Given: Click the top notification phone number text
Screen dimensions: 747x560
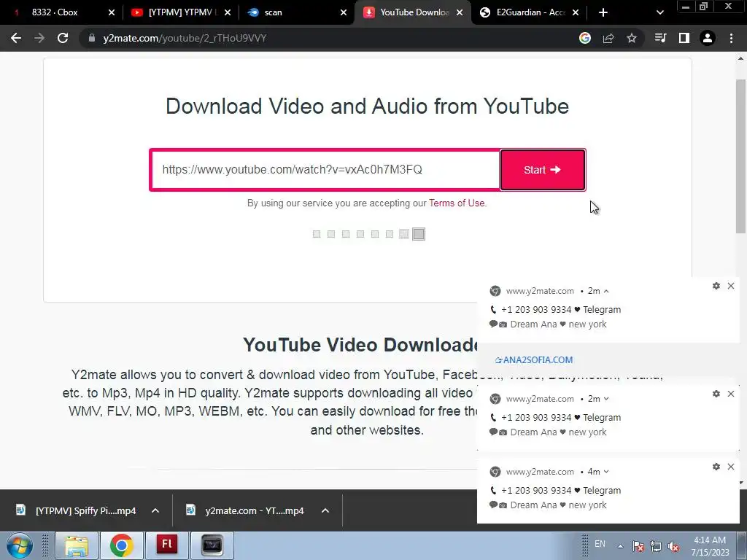Looking at the screenshot, I should 536,309.
